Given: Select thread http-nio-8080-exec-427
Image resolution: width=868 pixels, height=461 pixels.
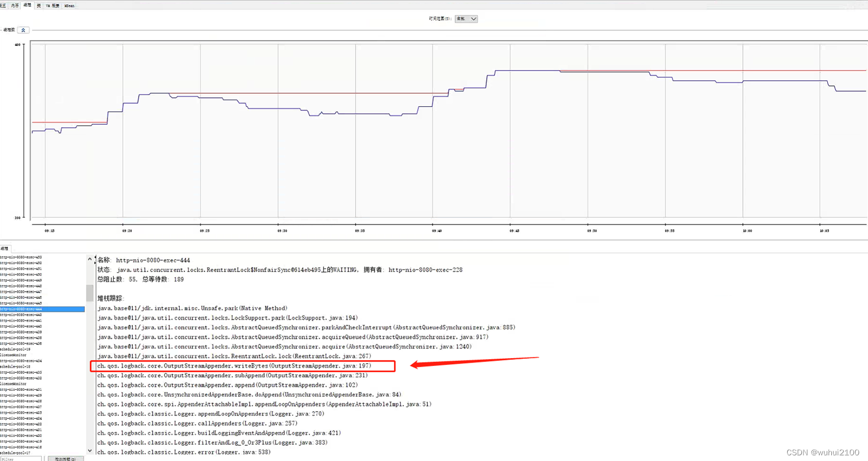Looking at the screenshot, I should pyautogui.click(x=21, y=407).
